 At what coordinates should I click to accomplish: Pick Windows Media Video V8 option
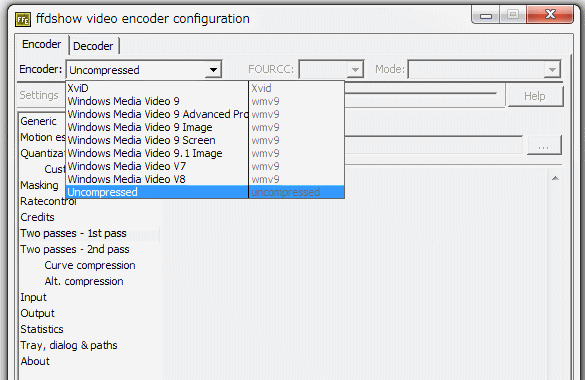point(157,179)
